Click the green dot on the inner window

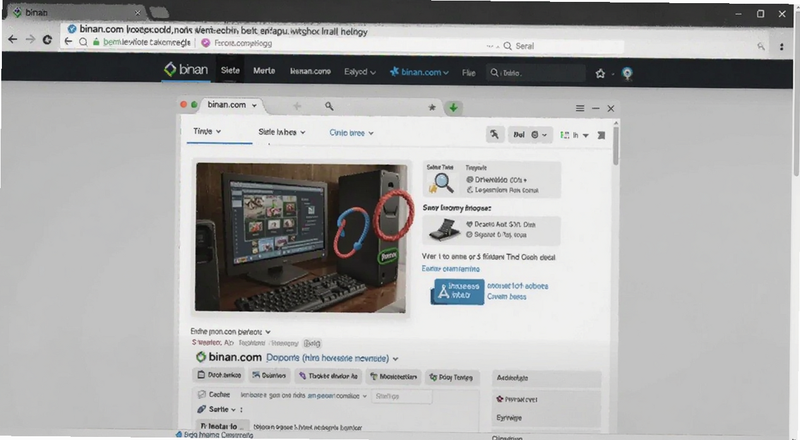(x=194, y=105)
